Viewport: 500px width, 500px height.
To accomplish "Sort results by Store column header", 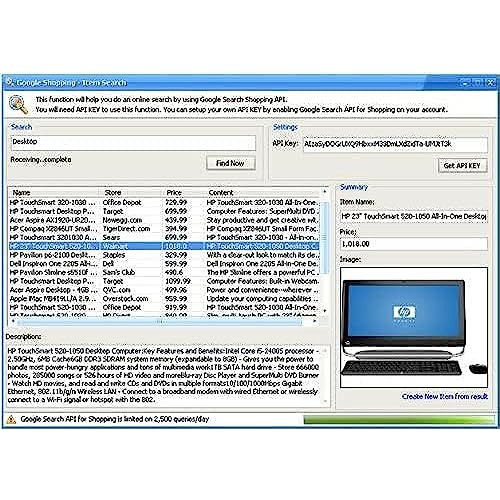I will coord(130,192).
